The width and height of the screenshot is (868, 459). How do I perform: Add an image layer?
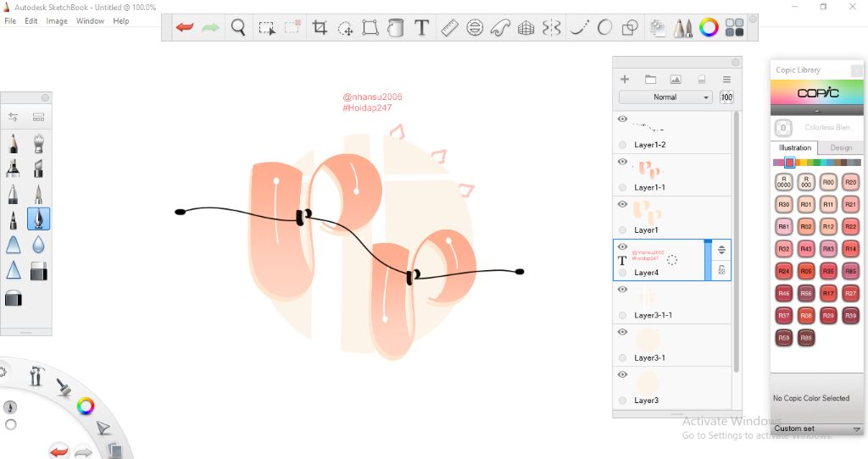[676, 80]
